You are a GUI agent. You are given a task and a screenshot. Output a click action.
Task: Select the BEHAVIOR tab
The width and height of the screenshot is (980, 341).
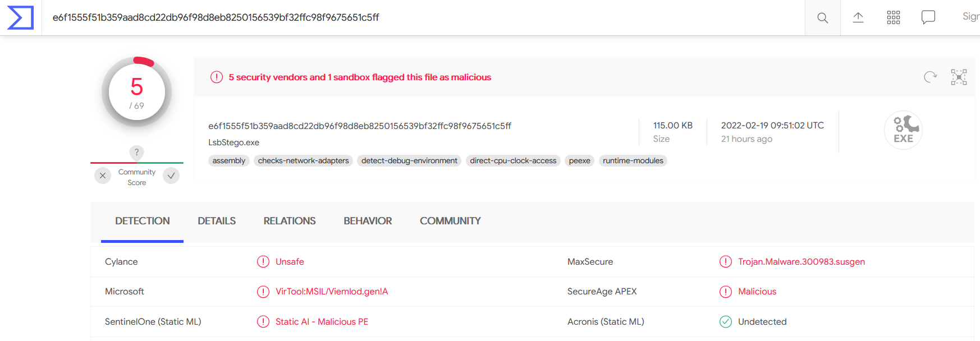coord(368,221)
